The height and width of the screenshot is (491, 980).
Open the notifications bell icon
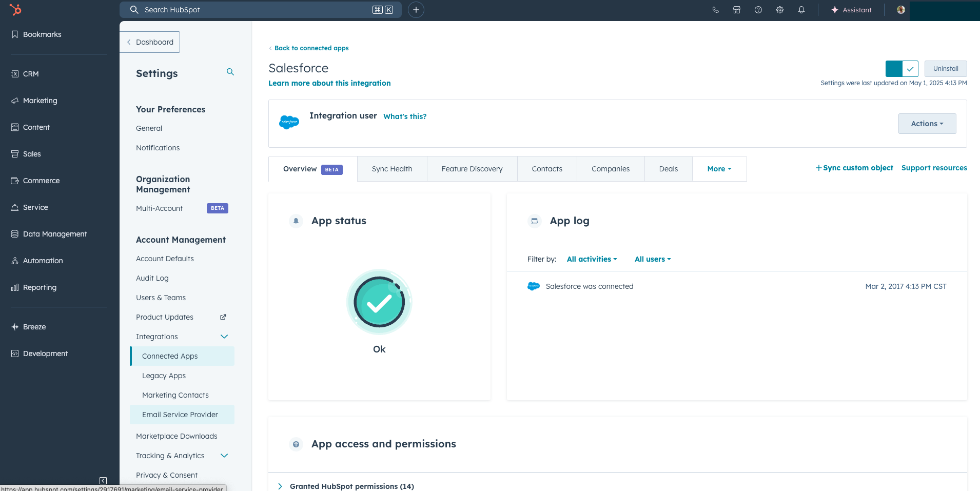(801, 10)
